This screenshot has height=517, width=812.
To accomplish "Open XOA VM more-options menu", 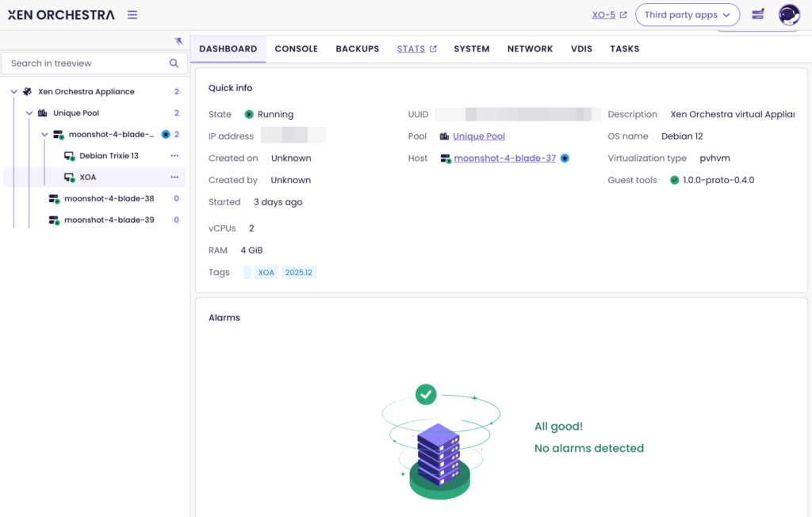I will [x=174, y=177].
